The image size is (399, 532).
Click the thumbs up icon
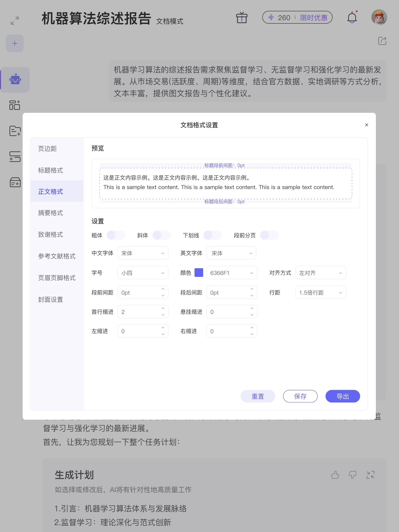(335, 475)
